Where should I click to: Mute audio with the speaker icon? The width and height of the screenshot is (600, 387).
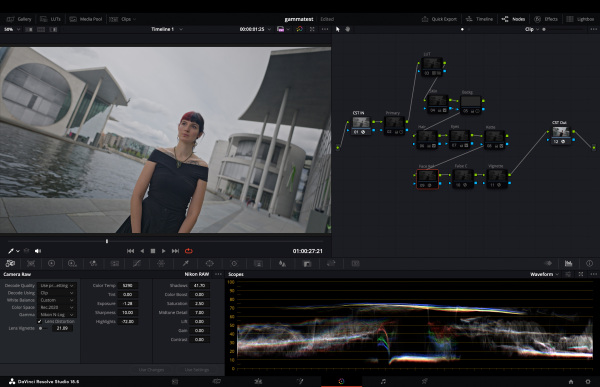click(x=38, y=251)
